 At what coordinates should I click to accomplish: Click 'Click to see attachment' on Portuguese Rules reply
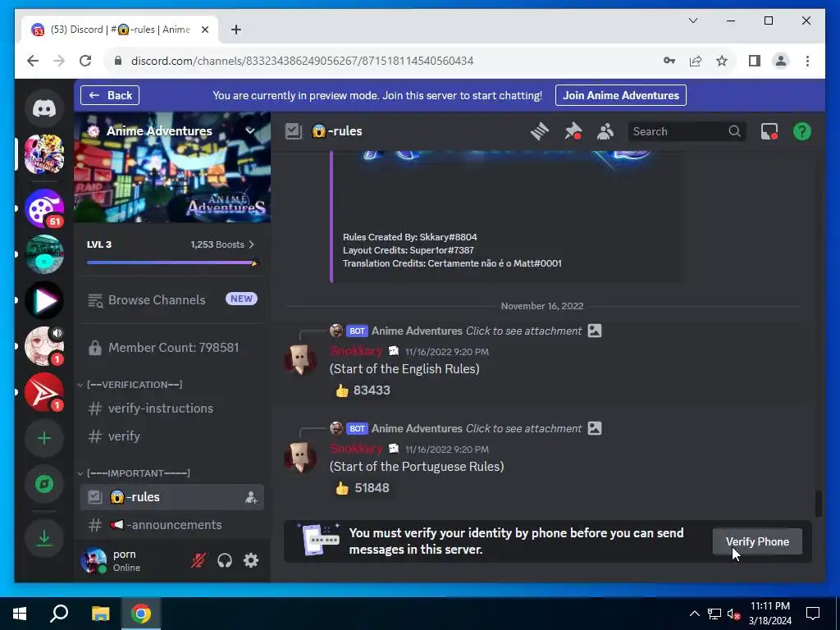point(523,428)
